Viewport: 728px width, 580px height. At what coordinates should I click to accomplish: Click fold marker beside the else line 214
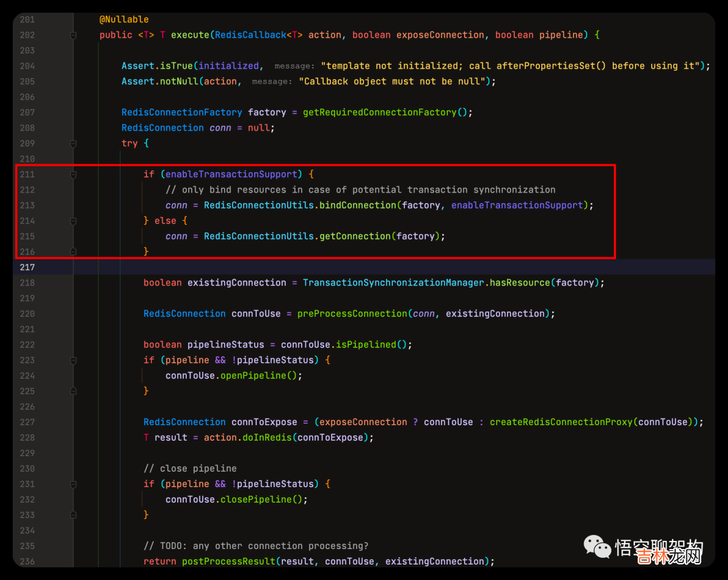tap(73, 221)
